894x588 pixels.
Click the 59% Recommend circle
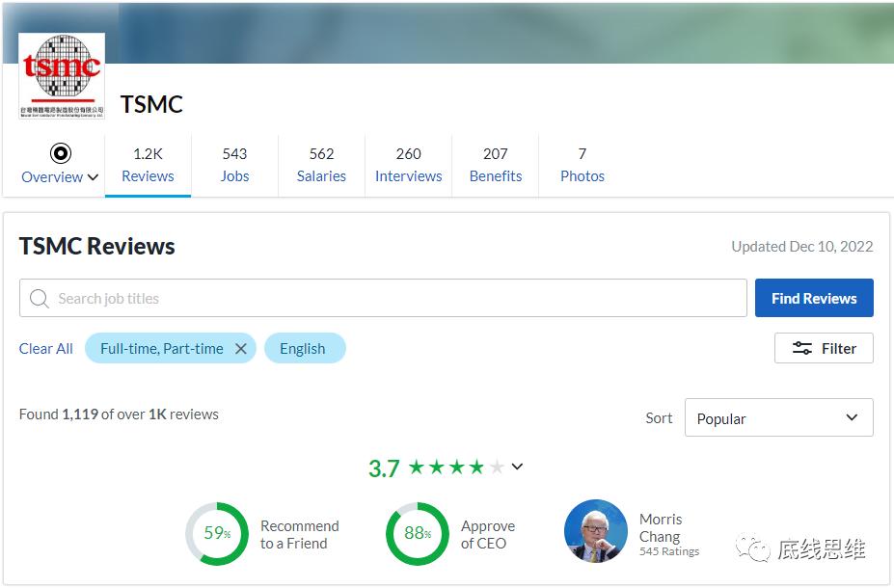click(217, 534)
